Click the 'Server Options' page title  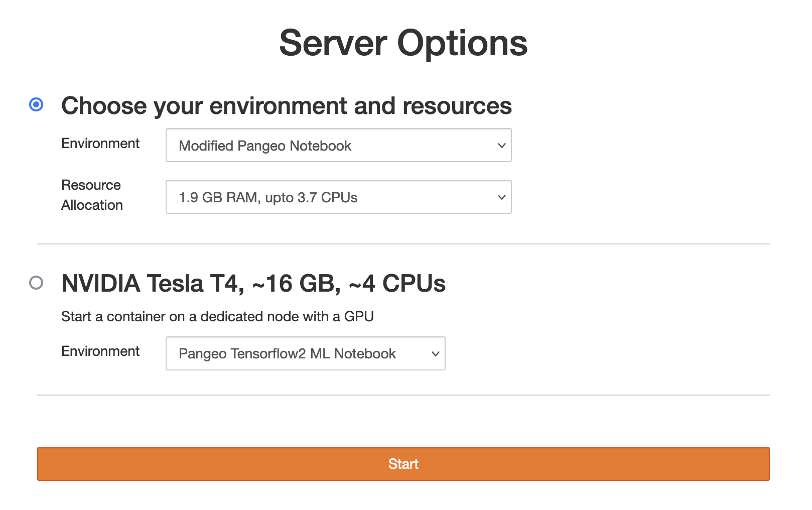click(x=403, y=43)
